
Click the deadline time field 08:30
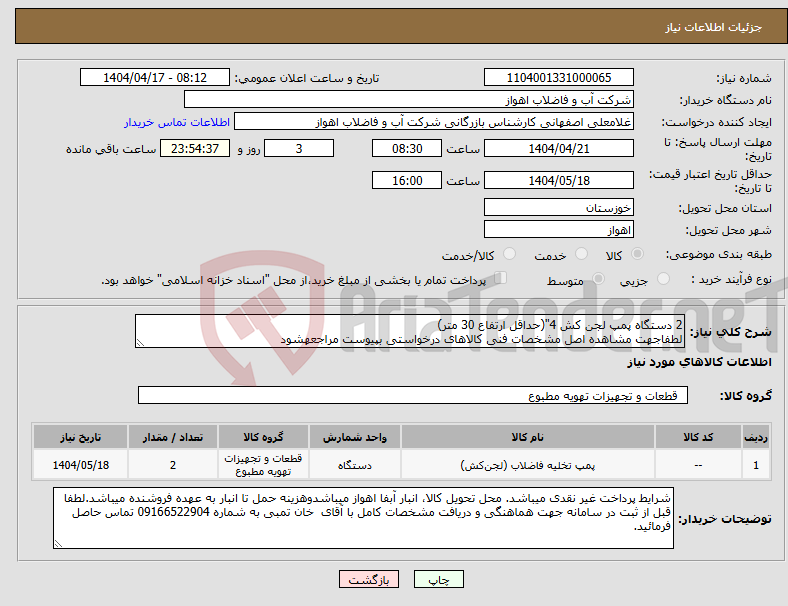pyautogui.click(x=407, y=148)
